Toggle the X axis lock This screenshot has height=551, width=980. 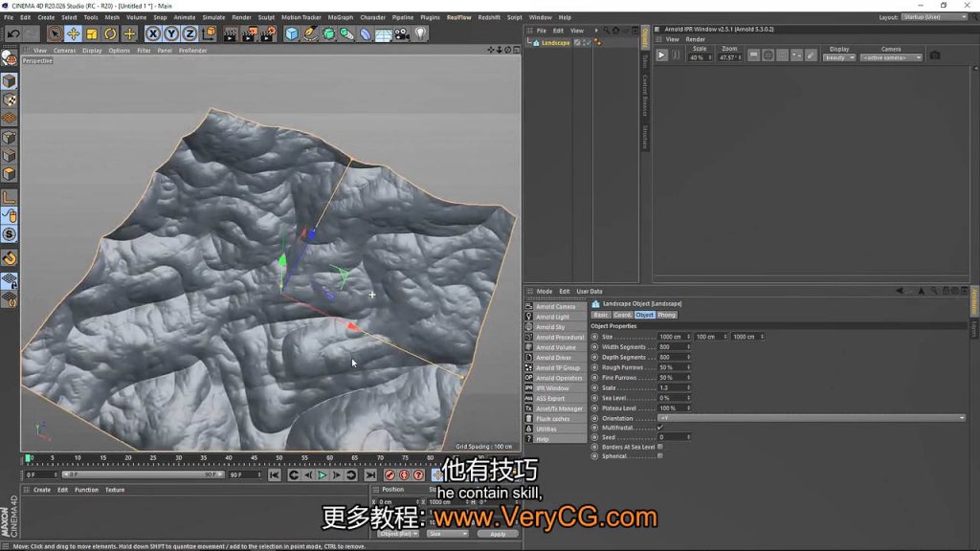tap(152, 33)
